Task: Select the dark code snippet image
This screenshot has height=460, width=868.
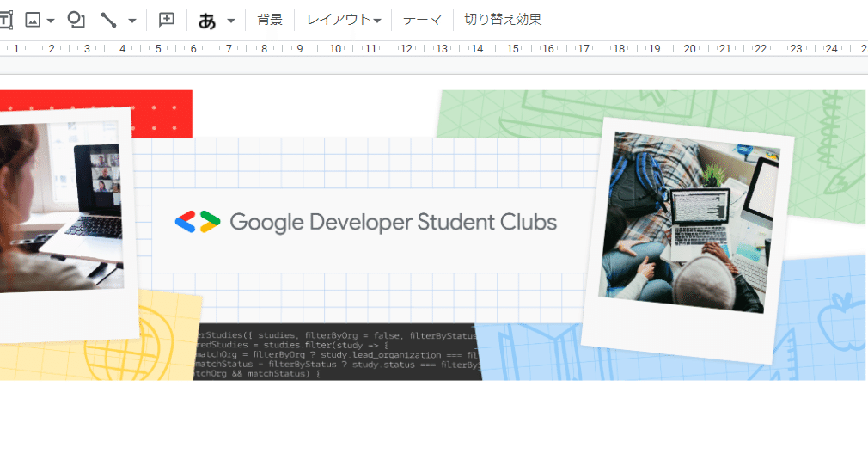Action: click(338, 352)
